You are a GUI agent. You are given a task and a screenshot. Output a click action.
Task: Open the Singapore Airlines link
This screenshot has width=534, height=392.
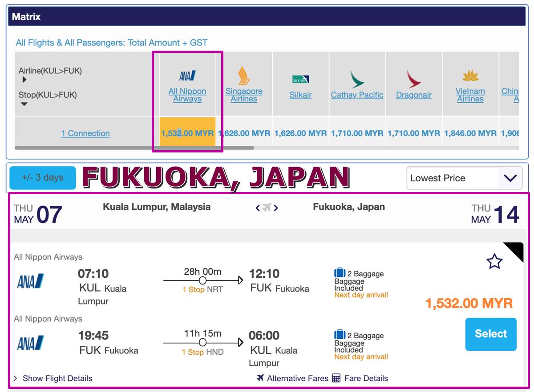point(244,95)
